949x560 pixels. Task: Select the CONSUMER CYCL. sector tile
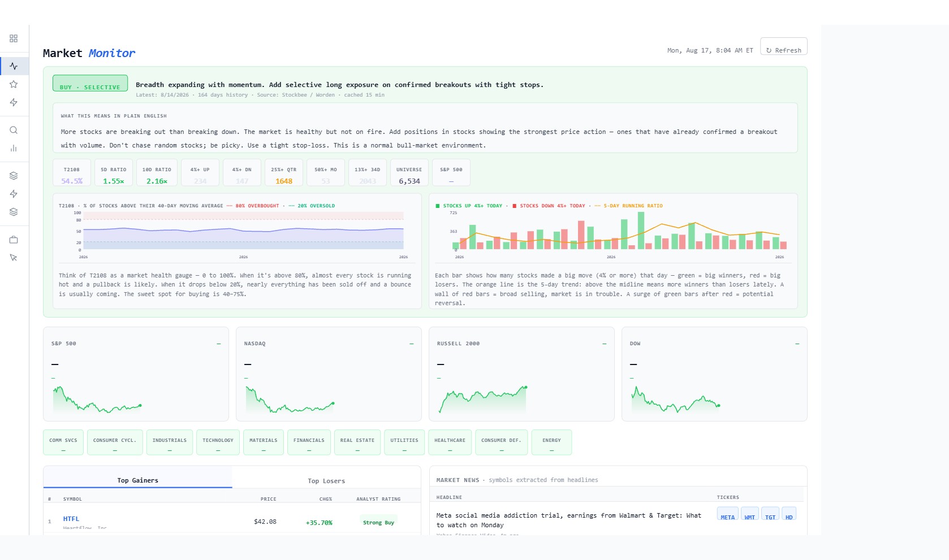click(115, 442)
